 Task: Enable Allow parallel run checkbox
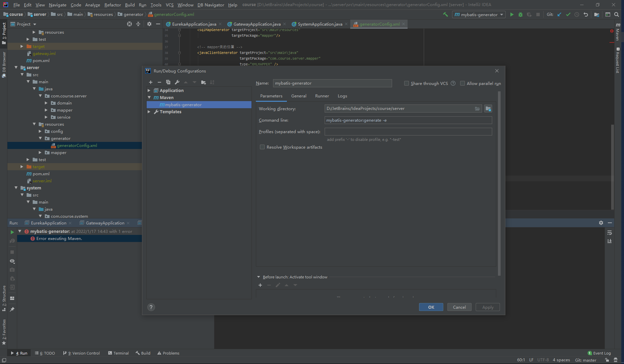coord(463,83)
